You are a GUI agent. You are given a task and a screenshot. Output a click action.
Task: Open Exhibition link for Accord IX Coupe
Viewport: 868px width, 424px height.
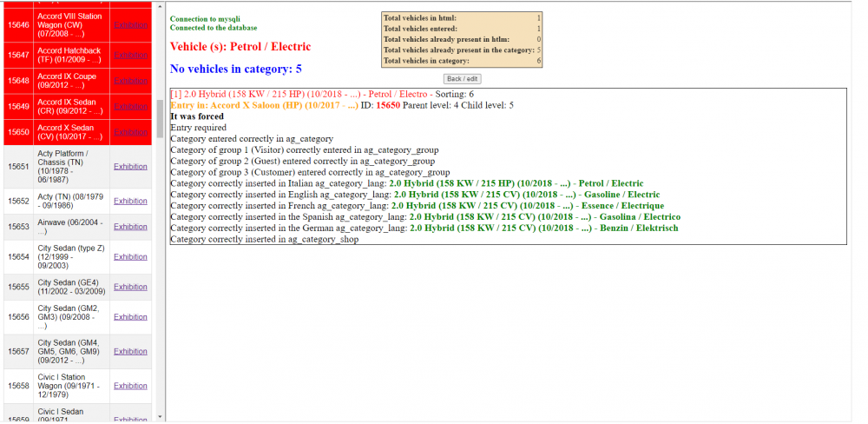[x=131, y=80]
